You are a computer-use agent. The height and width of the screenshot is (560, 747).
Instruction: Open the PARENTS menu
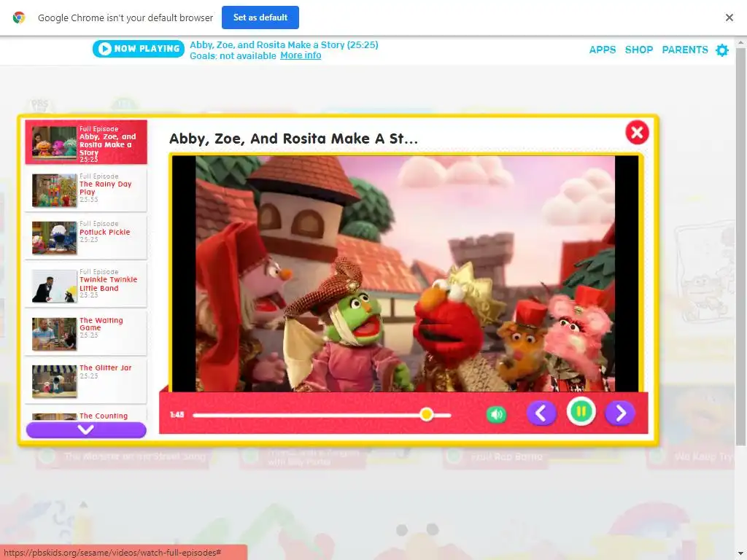[684, 50]
